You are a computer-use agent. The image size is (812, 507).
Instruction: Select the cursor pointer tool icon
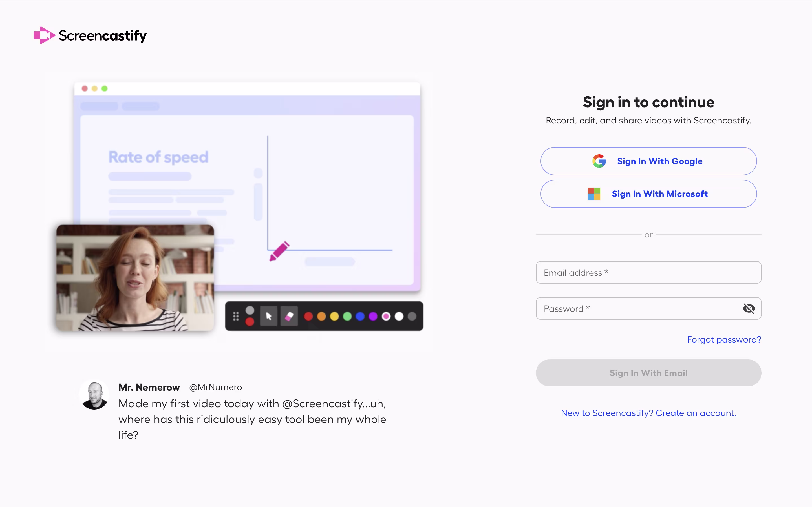click(x=269, y=316)
